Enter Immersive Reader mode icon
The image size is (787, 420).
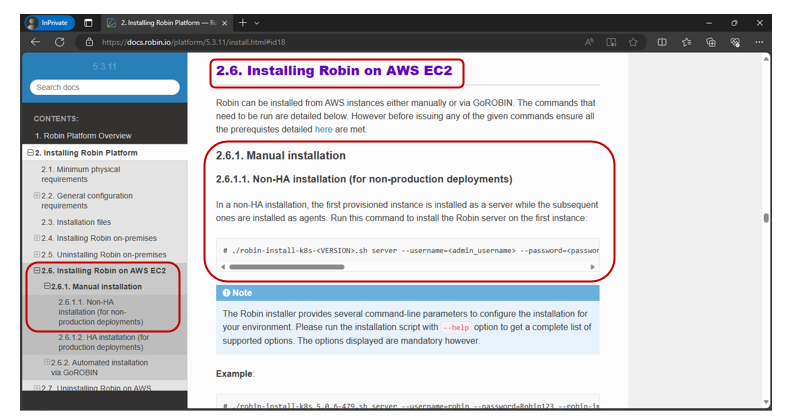click(x=611, y=42)
